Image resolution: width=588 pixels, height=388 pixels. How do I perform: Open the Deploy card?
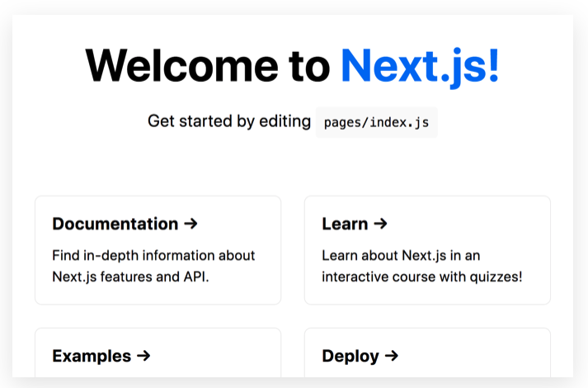[x=427, y=353]
